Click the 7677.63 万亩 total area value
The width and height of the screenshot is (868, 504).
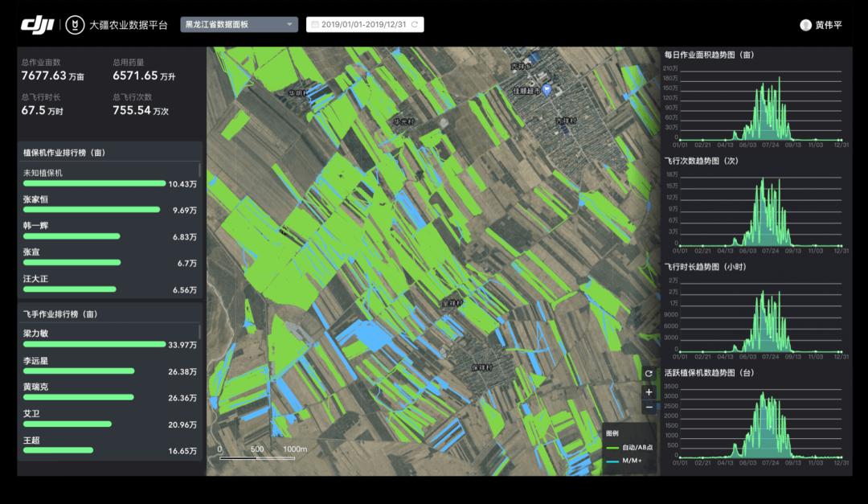pyautogui.click(x=52, y=76)
